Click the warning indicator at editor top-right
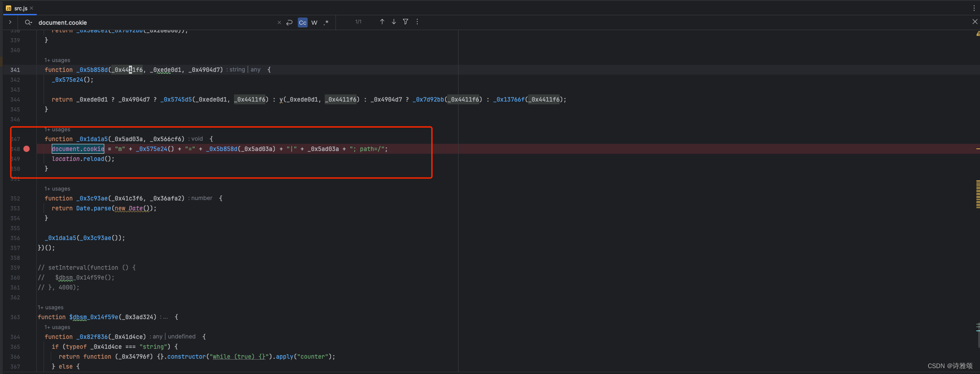Image resolution: width=980 pixels, height=374 pixels. click(x=978, y=34)
